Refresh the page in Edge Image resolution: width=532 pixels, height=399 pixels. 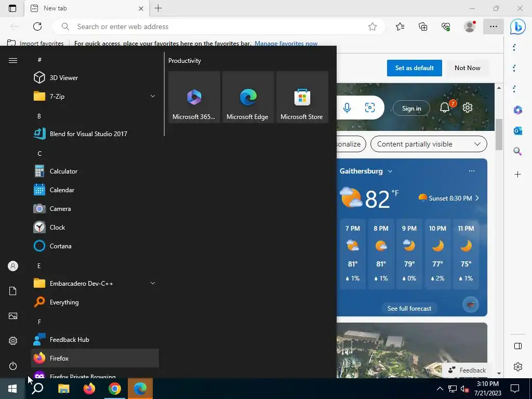[x=37, y=26]
